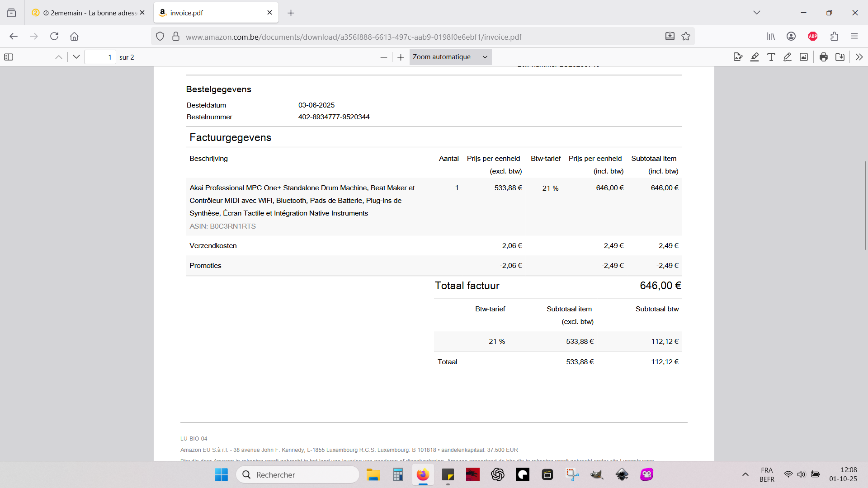Bookmark this page with star icon
Viewport: 868px width, 488px height.
[x=686, y=37]
